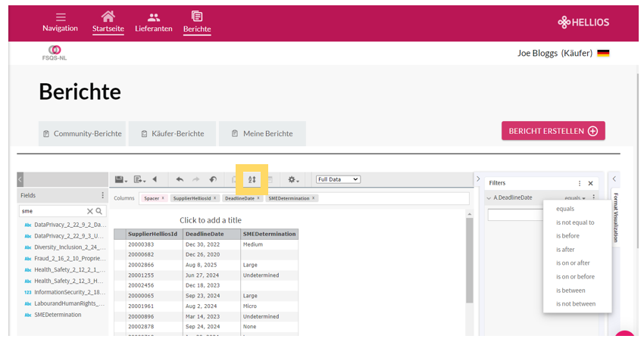Screen dimensions: 644x345
Task: Click the HELLIOS logo
Action: [x=583, y=22]
